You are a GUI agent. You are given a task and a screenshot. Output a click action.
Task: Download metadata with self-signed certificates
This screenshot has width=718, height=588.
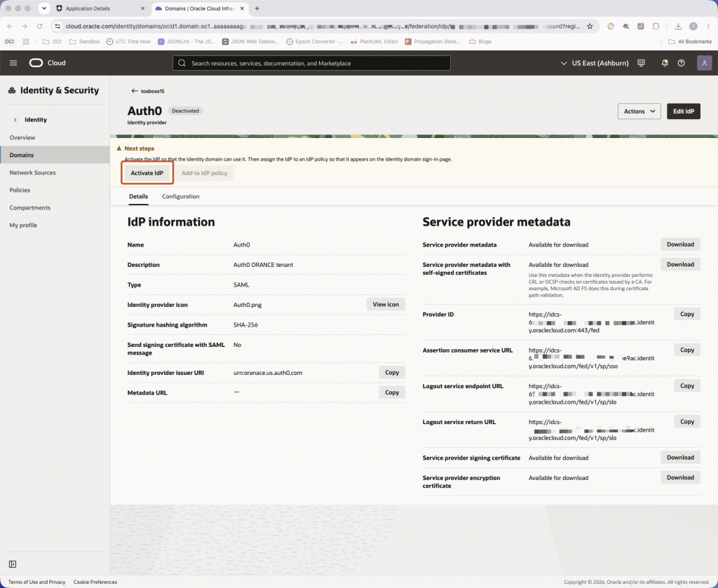click(680, 264)
